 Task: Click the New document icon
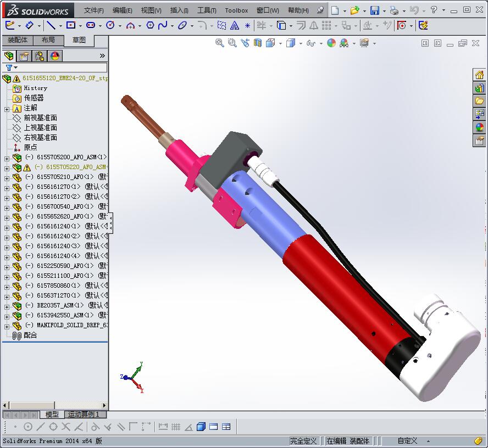tap(335, 10)
